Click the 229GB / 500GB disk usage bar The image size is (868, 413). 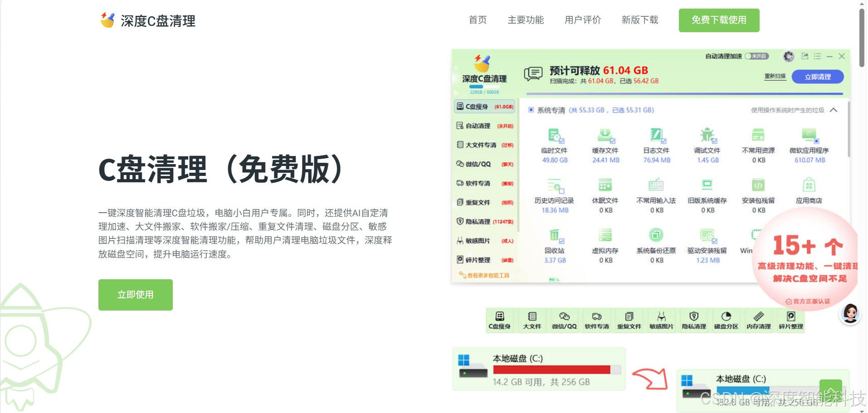484,87
